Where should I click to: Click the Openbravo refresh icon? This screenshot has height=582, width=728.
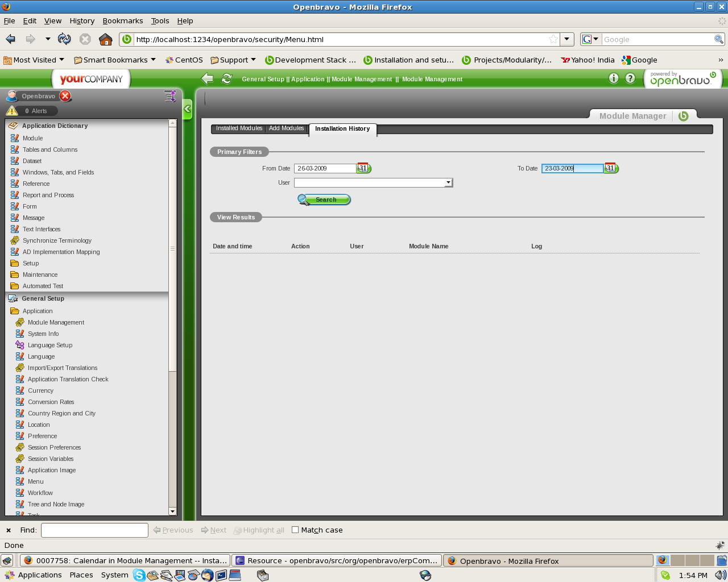pos(227,79)
